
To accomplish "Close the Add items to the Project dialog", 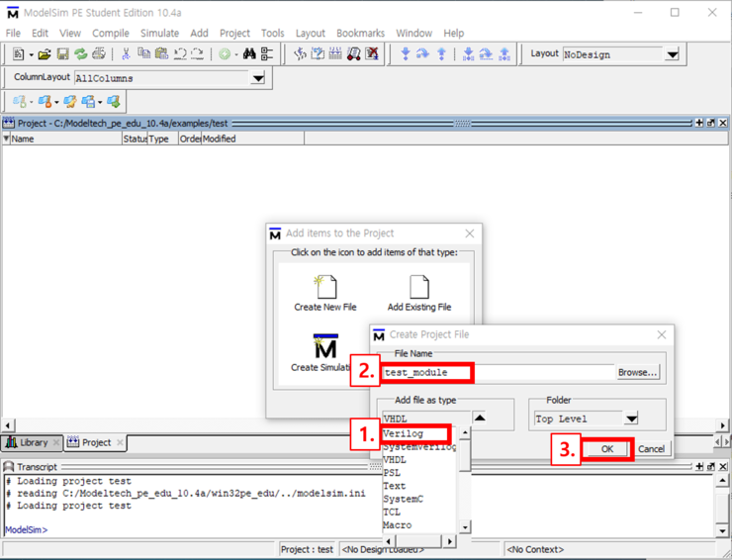I will click(x=470, y=233).
